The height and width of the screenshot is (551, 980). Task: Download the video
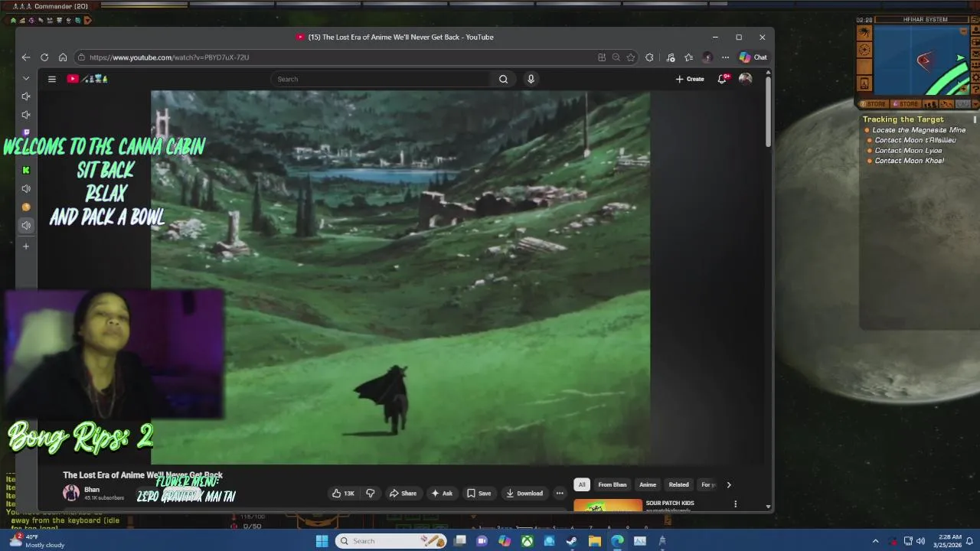pos(524,494)
